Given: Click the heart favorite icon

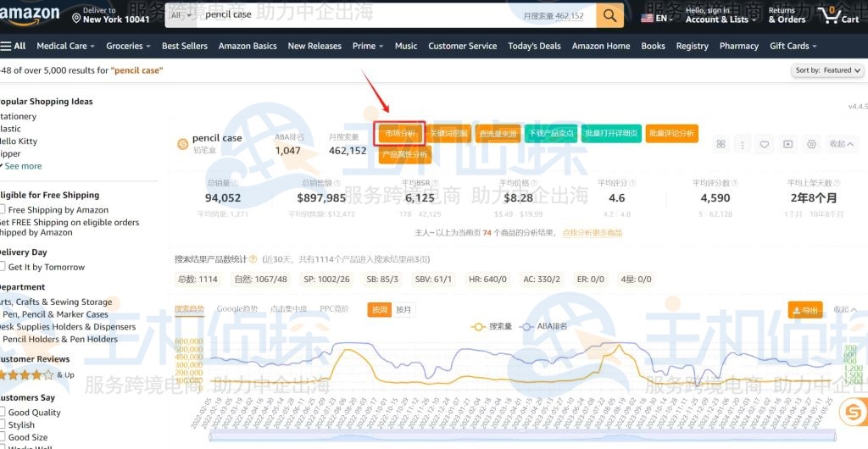Looking at the screenshot, I should [765, 144].
